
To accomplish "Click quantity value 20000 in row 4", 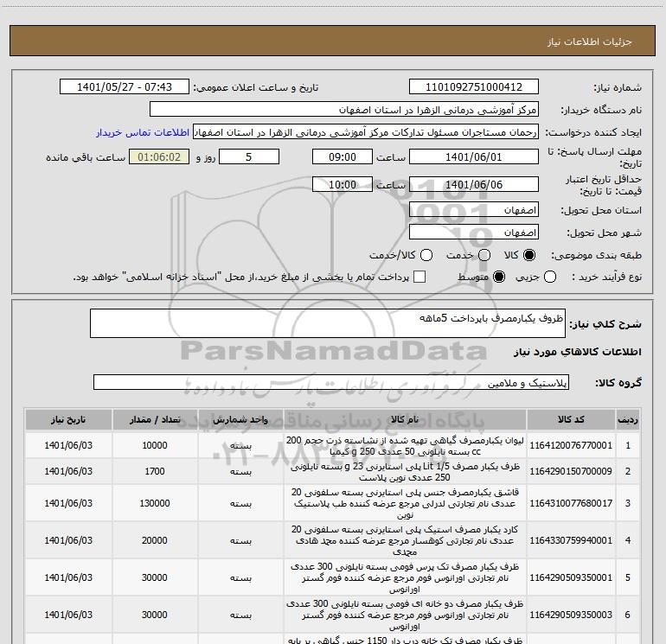I will pyautogui.click(x=155, y=540).
